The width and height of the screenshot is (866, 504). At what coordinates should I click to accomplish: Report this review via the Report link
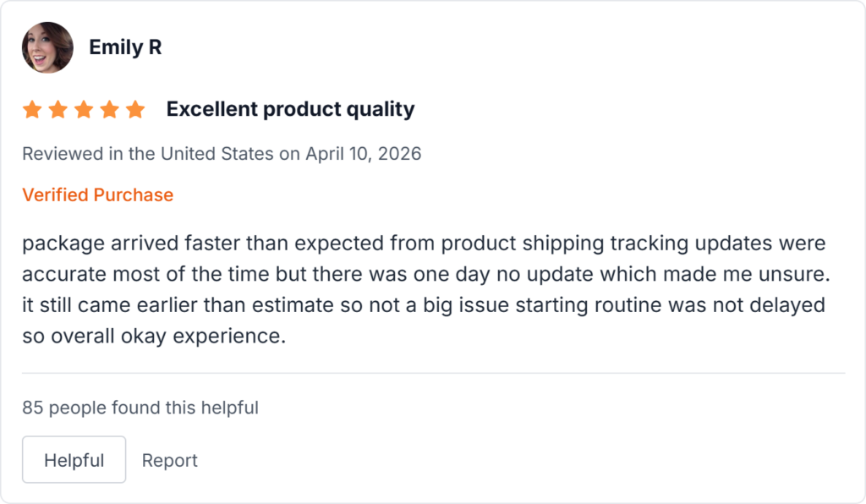[170, 460]
